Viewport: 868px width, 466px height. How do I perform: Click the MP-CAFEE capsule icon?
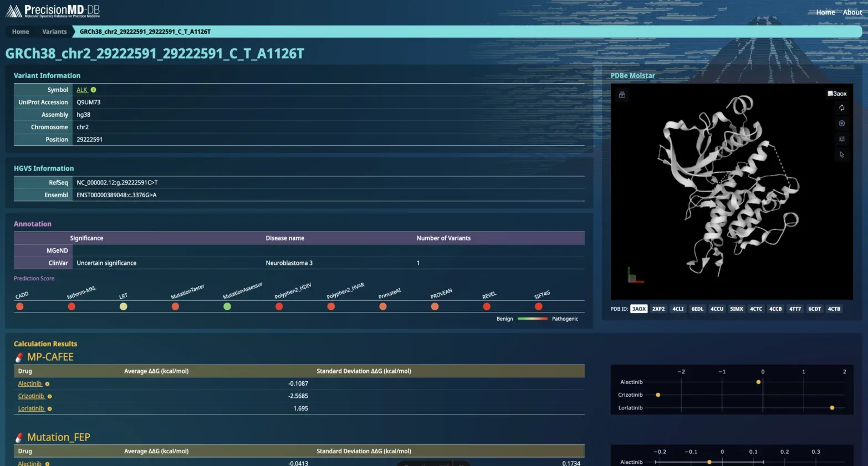19,357
